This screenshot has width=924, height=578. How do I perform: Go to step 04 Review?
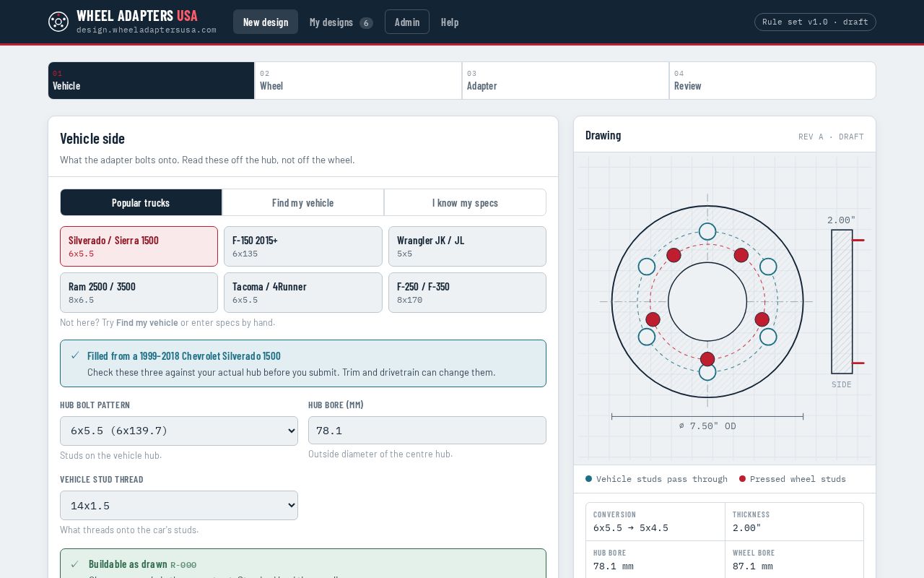pyautogui.click(x=772, y=80)
